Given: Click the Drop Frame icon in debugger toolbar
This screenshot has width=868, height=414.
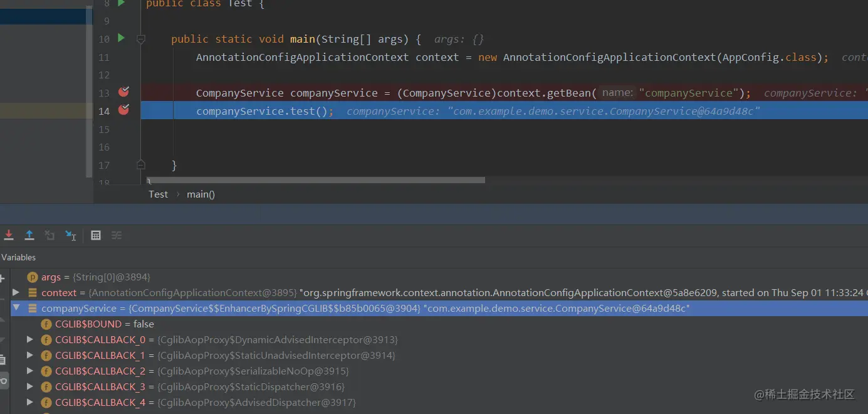Looking at the screenshot, I should (50, 235).
